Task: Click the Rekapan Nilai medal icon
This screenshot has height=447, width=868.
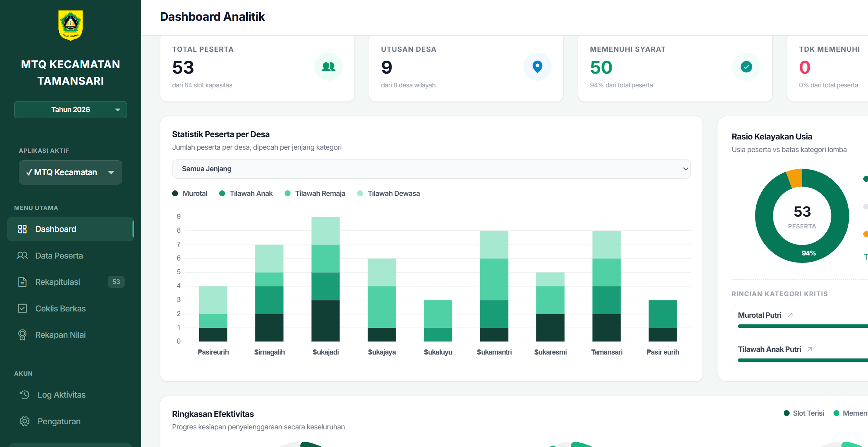Action: click(22, 335)
